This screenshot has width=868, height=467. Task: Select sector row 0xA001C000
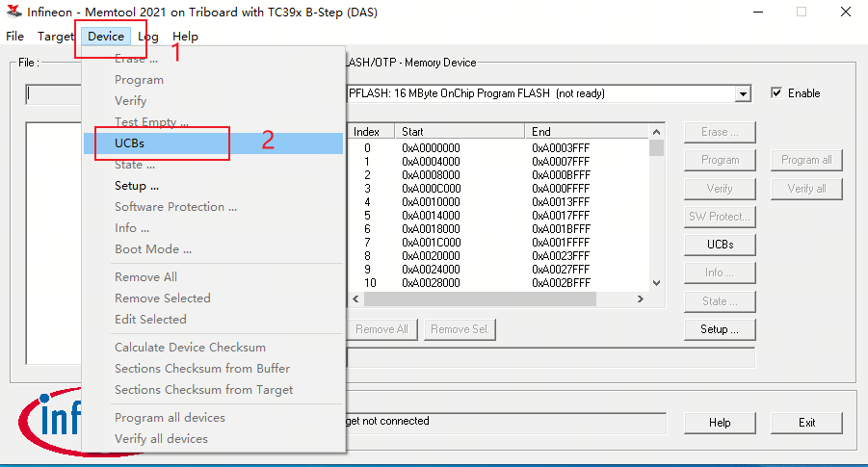pos(498,243)
